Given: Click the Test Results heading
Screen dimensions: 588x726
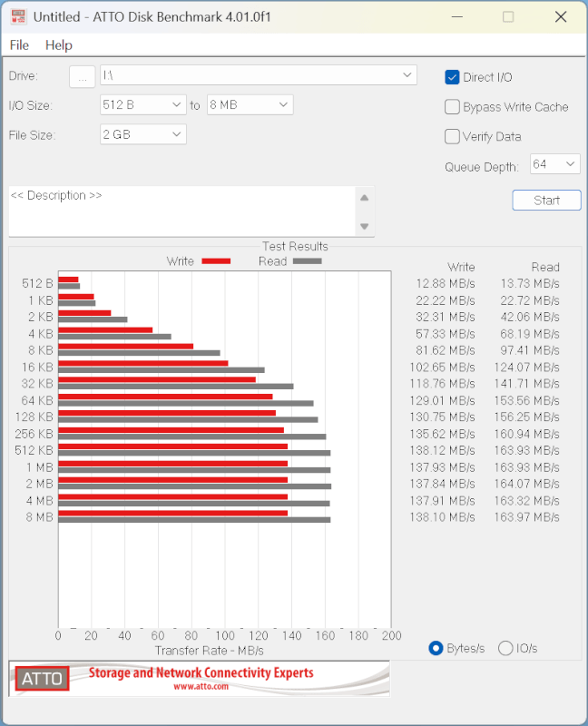Looking at the screenshot, I should [x=296, y=246].
